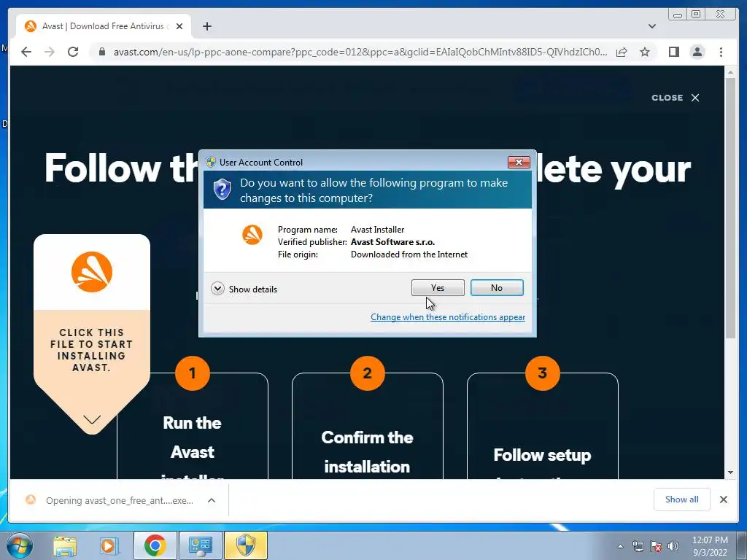Click the network tray icon
This screenshot has height=560, width=747.
638,546
